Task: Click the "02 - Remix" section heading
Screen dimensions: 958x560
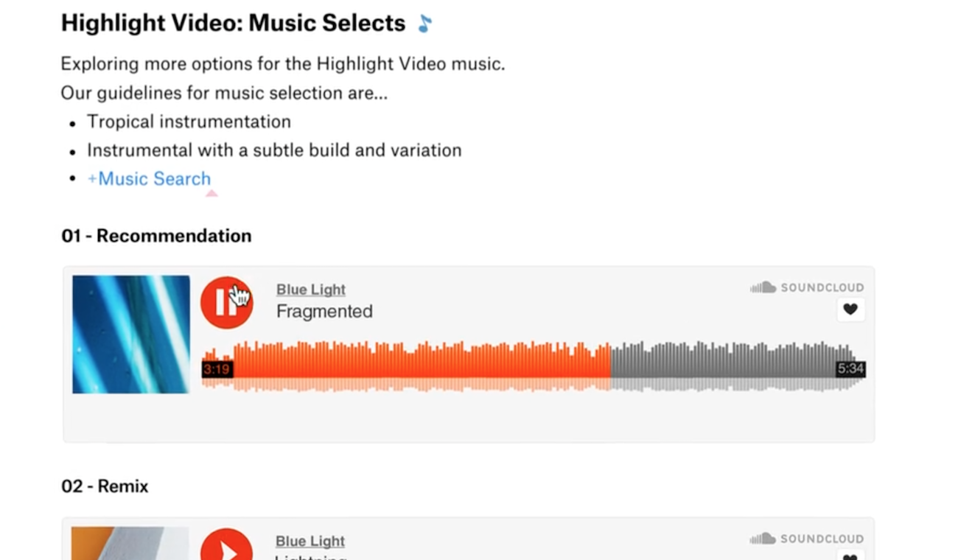Action: point(105,486)
